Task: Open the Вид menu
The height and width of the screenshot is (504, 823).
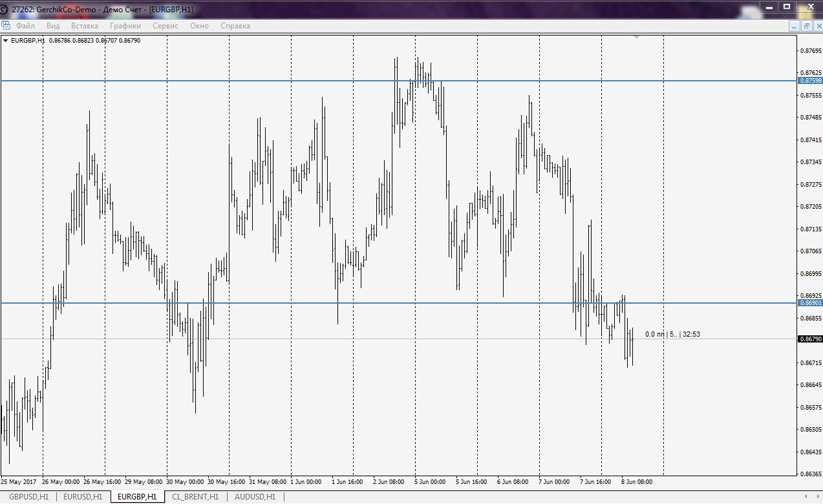Action: [x=52, y=26]
